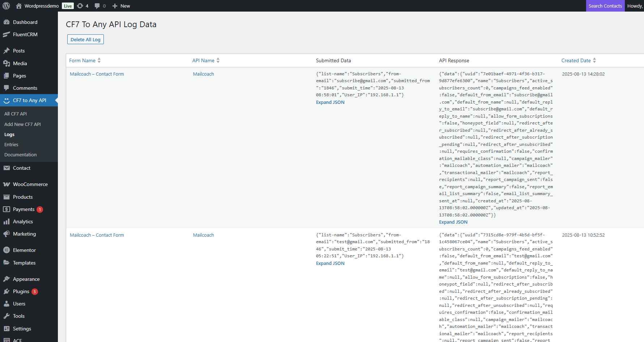Expand JSON for first Submitted Data
This screenshot has height=342, width=644.
pos(330,102)
